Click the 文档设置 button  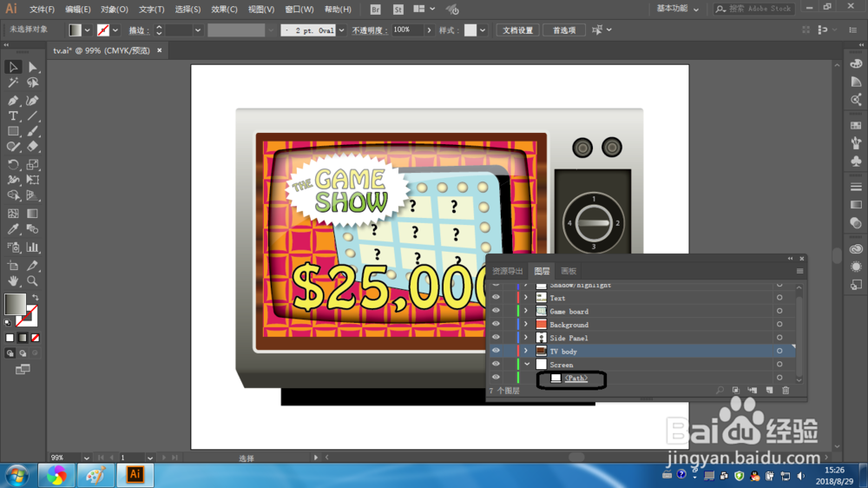click(x=517, y=30)
